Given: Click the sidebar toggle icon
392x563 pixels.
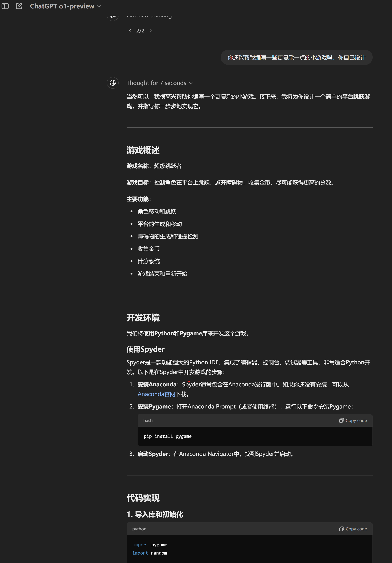Looking at the screenshot, I should pyautogui.click(x=6, y=6).
